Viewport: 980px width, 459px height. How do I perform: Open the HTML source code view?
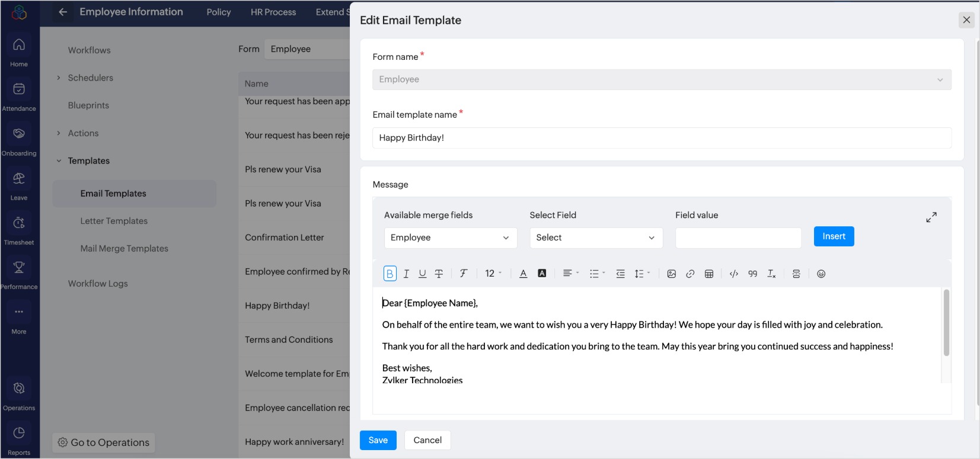point(734,274)
